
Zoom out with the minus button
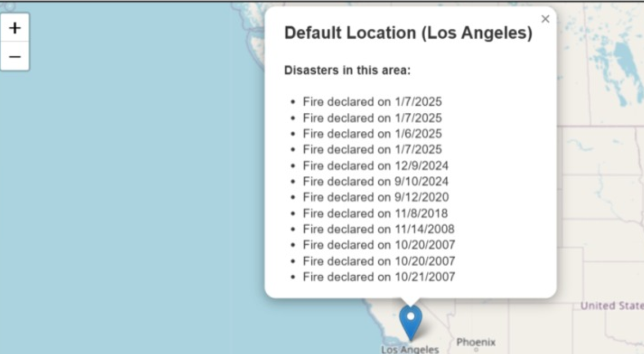[x=15, y=56]
